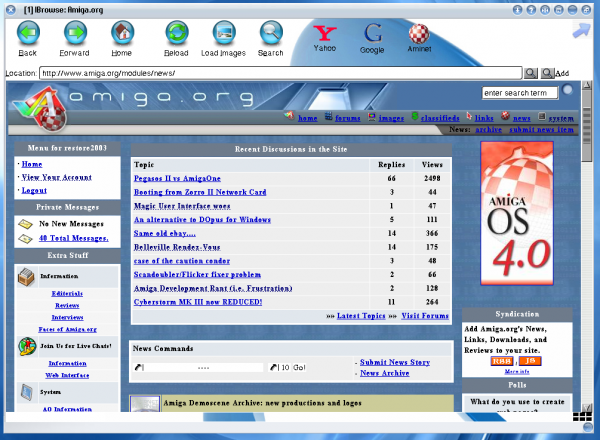Click the Amiga OS 4.0 banner
This screenshot has width=600, height=440.
(517, 213)
